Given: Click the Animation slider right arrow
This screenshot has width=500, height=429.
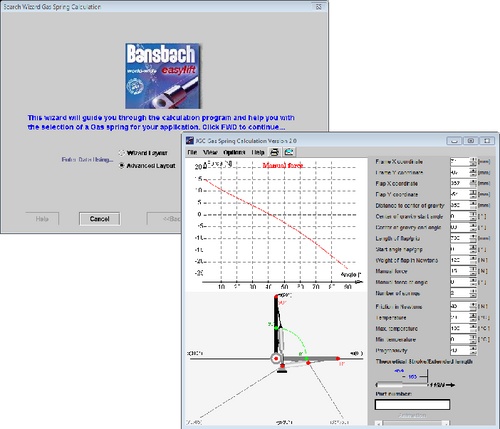Looking at the screenshot, I should pos(446,424).
